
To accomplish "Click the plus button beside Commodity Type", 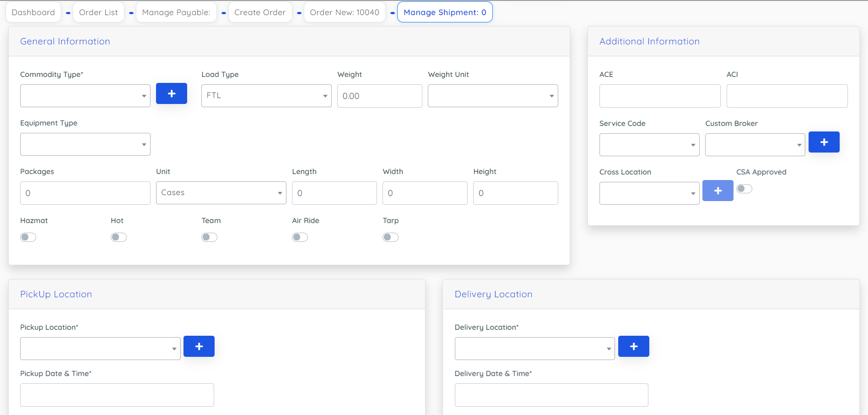I will point(171,93).
